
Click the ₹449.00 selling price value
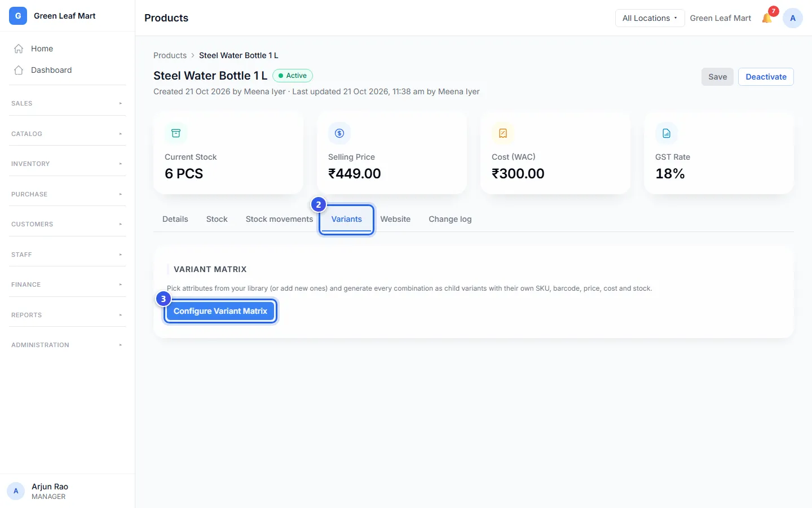pos(355,173)
